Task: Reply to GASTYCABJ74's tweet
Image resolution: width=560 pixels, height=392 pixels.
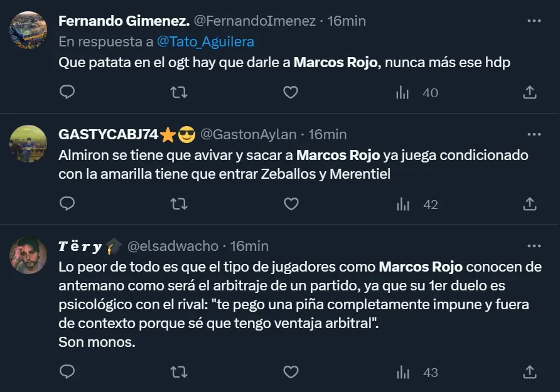Action: 67,204
